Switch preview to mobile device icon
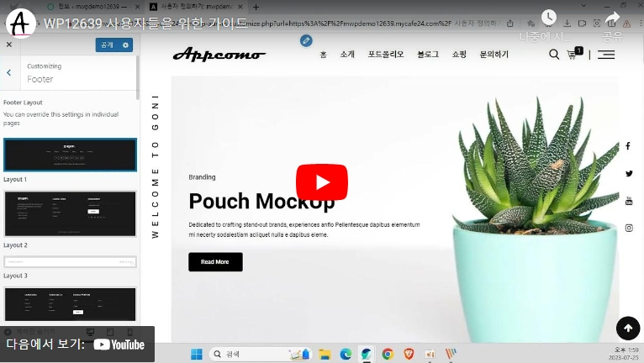Image resolution: width=644 pixels, height=363 pixels. [129, 332]
